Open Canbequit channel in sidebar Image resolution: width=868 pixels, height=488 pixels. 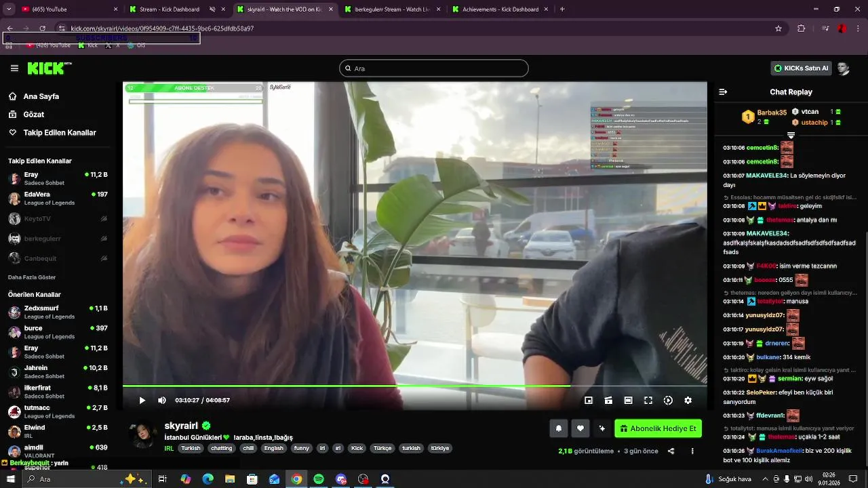click(58, 258)
